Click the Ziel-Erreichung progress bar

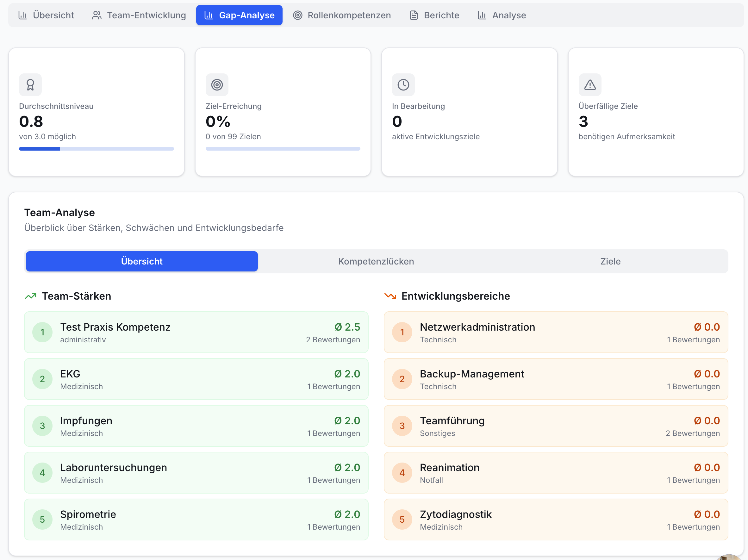283,149
